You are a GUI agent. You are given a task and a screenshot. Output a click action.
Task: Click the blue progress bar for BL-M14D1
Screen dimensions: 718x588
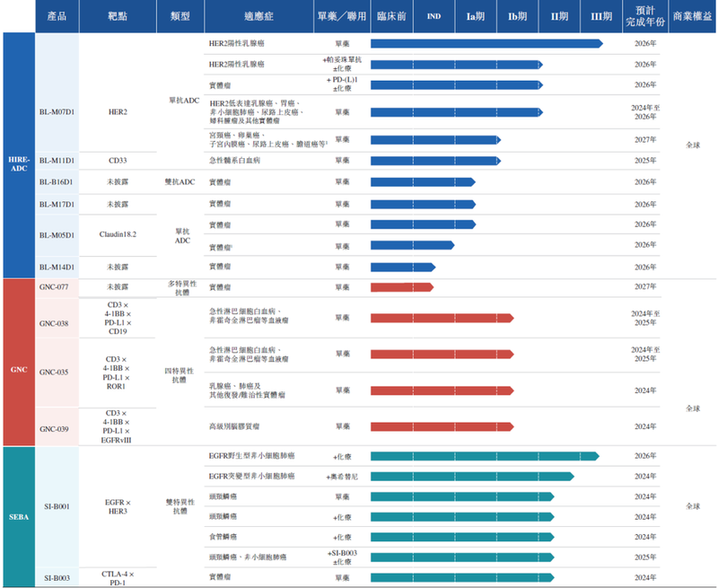402,267
